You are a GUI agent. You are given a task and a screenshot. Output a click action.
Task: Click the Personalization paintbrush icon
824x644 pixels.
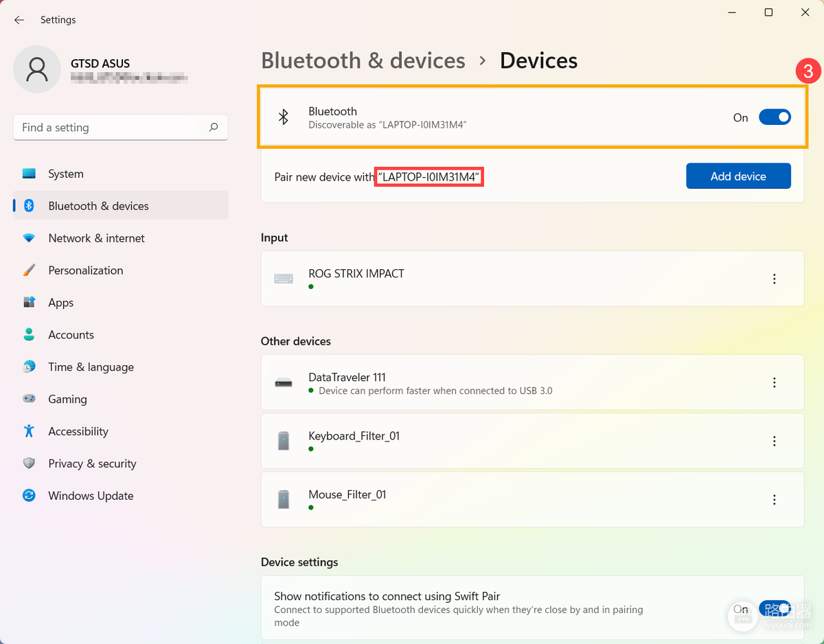pos(29,271)
